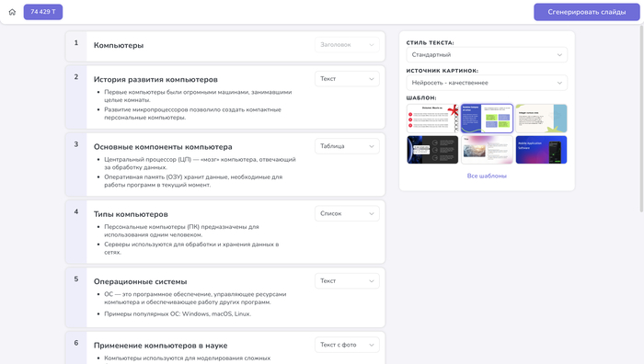Open slide 1 type dropdown Заголовок
The height and width of the screenshot is (364, 644).
tap(347, 45)
